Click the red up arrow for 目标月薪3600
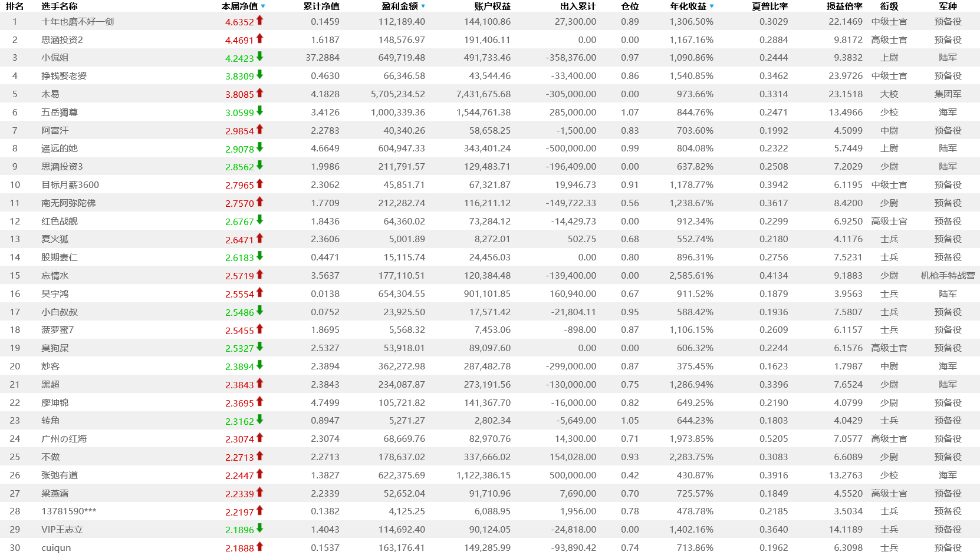Image resolution: width=980 pixels, height=555 pixels. click(x=259, y=184)
